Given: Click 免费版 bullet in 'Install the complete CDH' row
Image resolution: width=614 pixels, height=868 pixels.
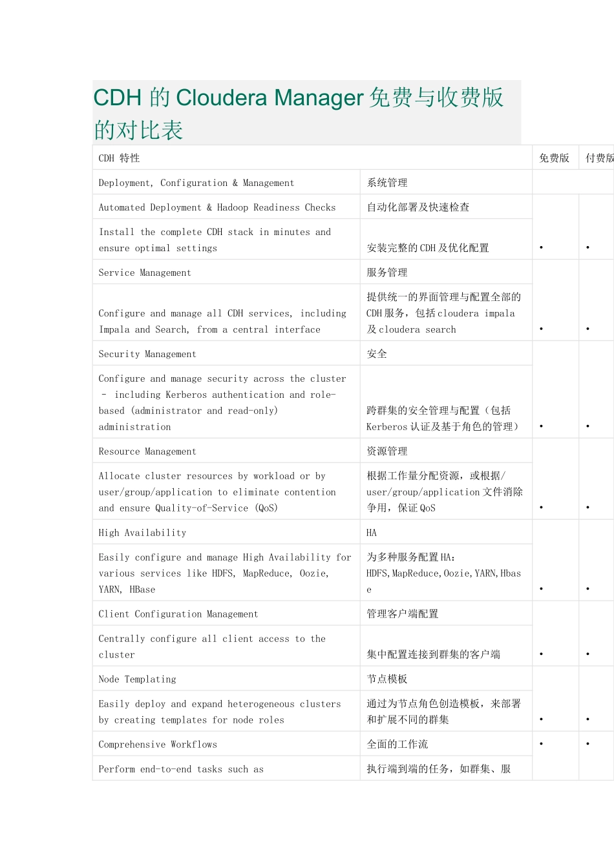Looking at the screenshot, I should tap(542, 248).
